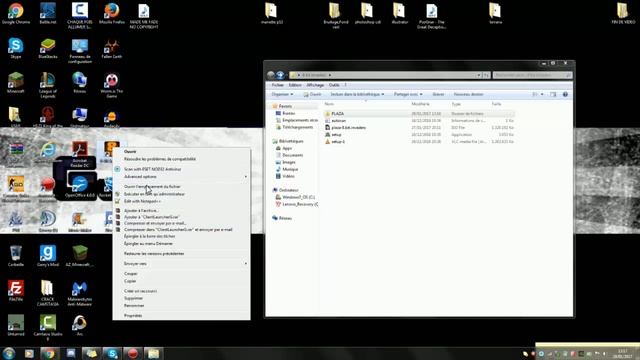Select the Worms.io The Game shortcut
The image size is (640, 360).
(111, 85)
